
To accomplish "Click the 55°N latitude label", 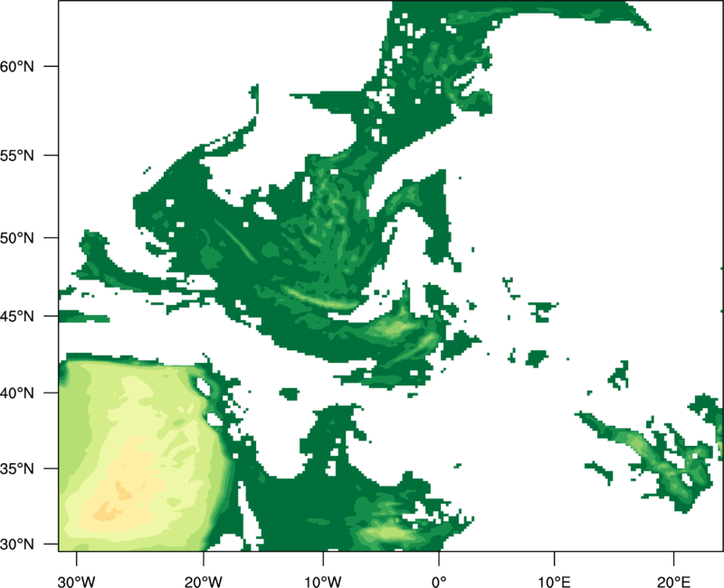I will pos(17,156).
